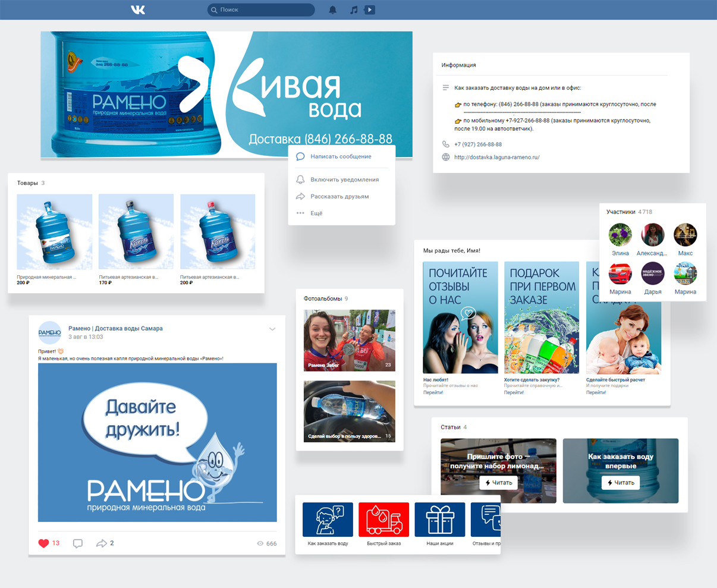Open the 'Подарок при первом заказе' banner
Image resolution: width=717 pixels, height=588 pixels.
[542, 317]
